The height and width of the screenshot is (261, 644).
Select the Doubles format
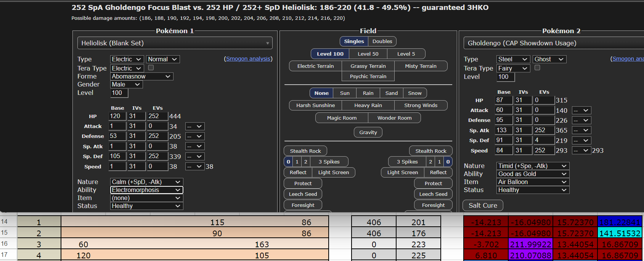click(x=382, y=41)
